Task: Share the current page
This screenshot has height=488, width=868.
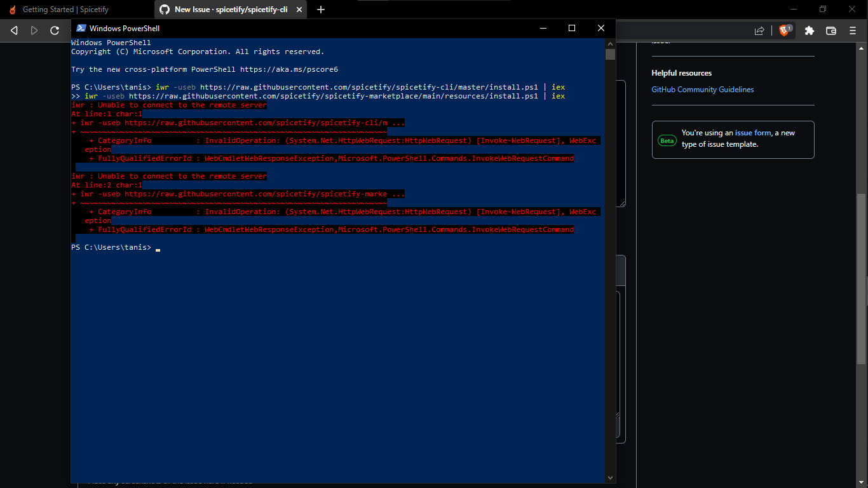Action: [760, 30]
